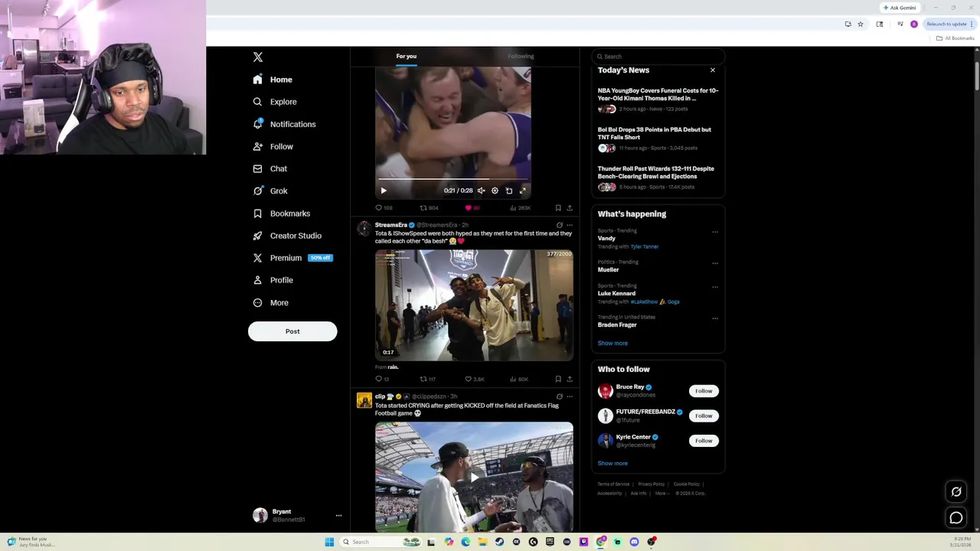Image resolution: width=980 pixels, height=551 pixels.
Task: Open options for the Vandy trend
Action: point(715,231)
